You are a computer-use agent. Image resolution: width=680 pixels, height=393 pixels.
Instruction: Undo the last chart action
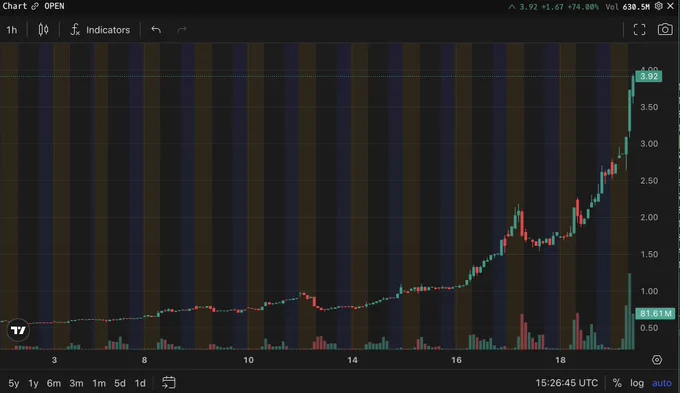point(156,29)
